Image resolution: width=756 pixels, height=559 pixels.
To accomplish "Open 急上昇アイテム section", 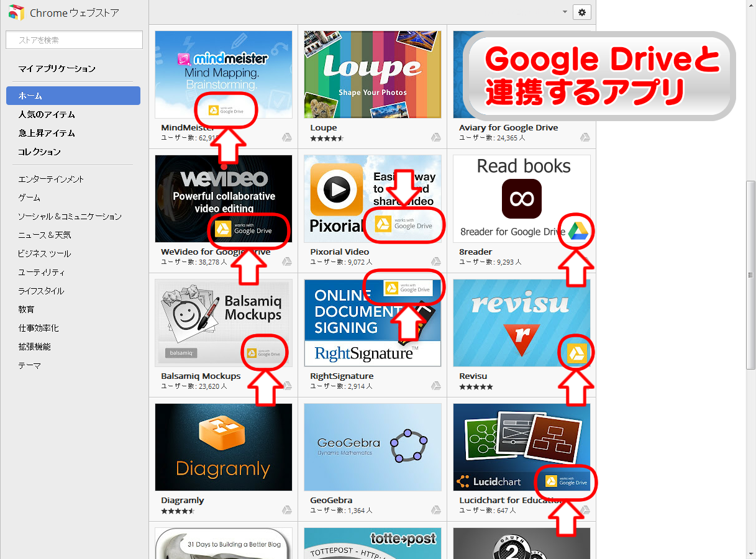I will 47,133.
